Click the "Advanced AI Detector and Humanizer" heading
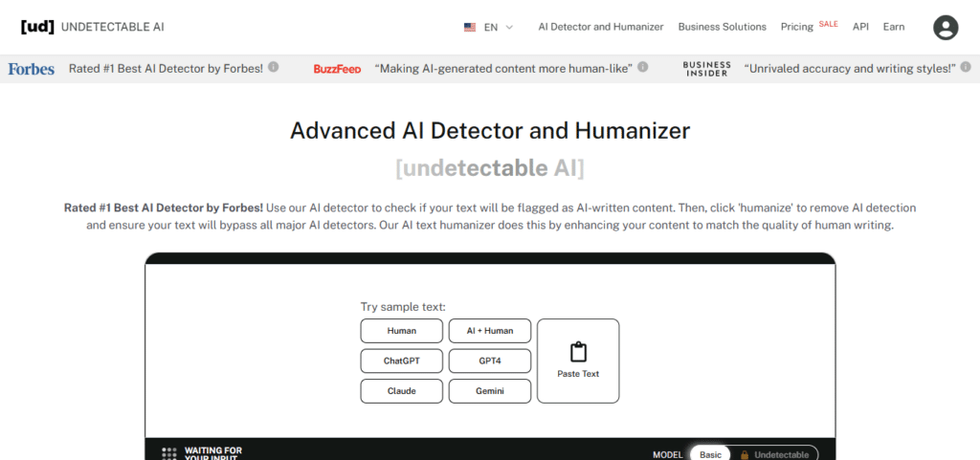The width and height of the screenshot is (980, 460). pos(490,130)
